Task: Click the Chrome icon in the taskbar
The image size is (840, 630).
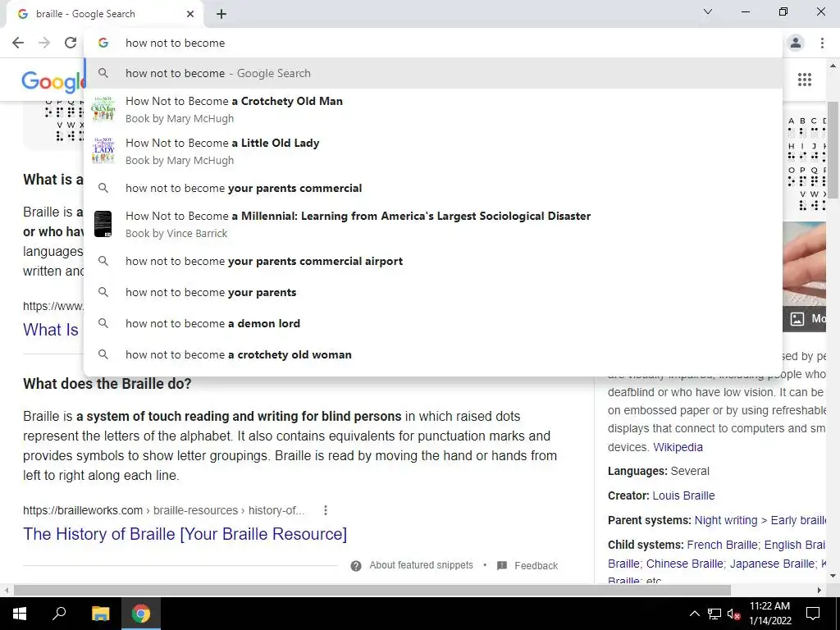Action: click(x=141, y=614)
